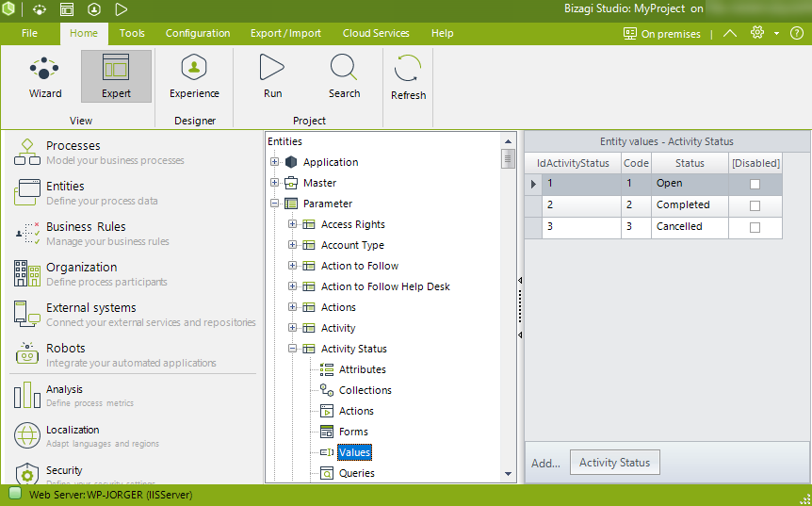Viewport: 812px width, 506px height.
Task: Open dropdown arrow next to settings gear
Action: [776, 34]
